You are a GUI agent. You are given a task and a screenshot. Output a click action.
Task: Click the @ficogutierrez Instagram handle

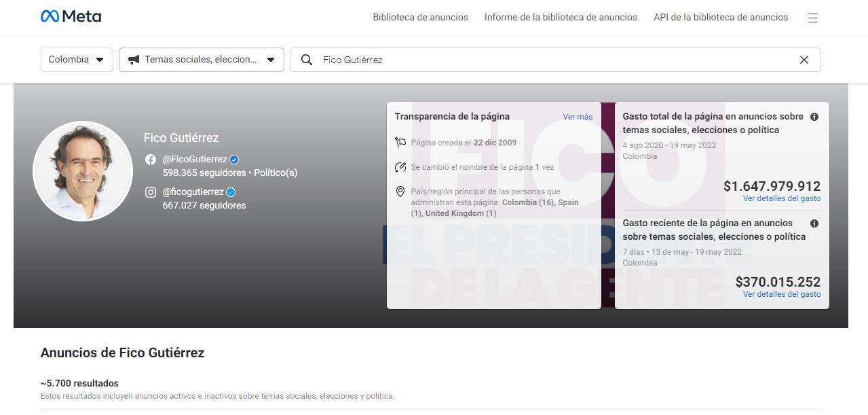(x=193, y=192)
